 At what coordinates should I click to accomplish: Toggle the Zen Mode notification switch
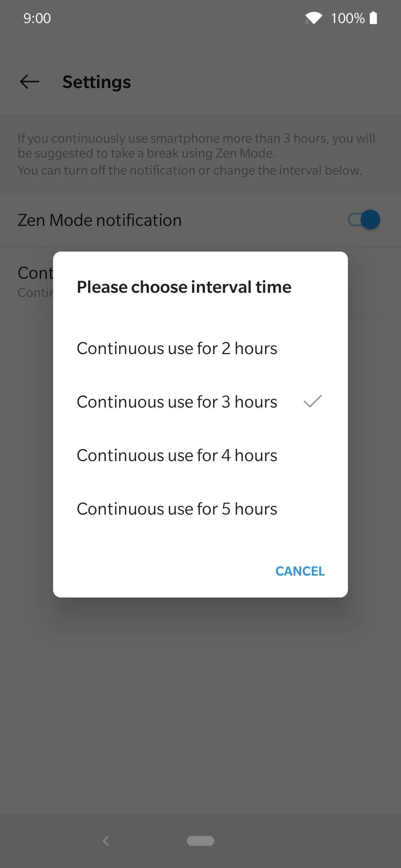coord(364,220)
